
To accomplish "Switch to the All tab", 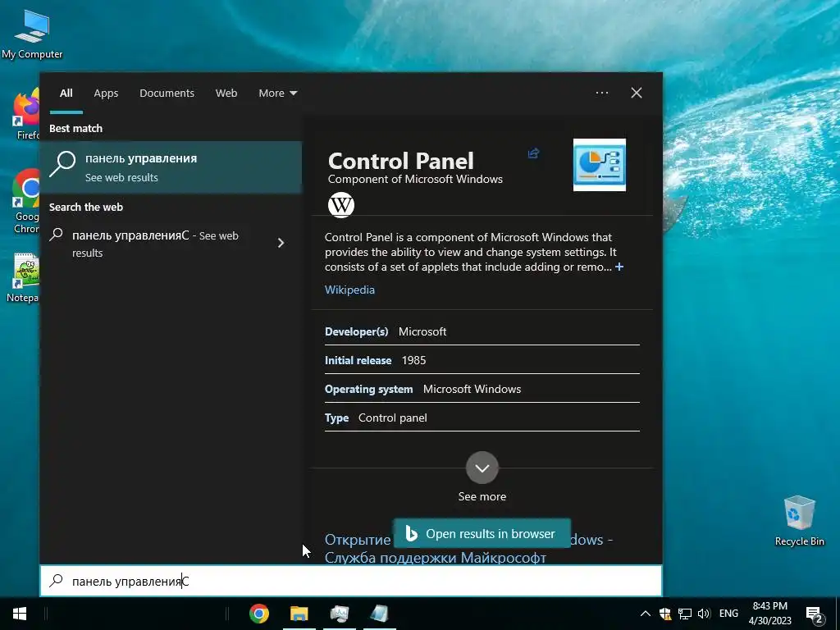I will click(x=66, y=93).
